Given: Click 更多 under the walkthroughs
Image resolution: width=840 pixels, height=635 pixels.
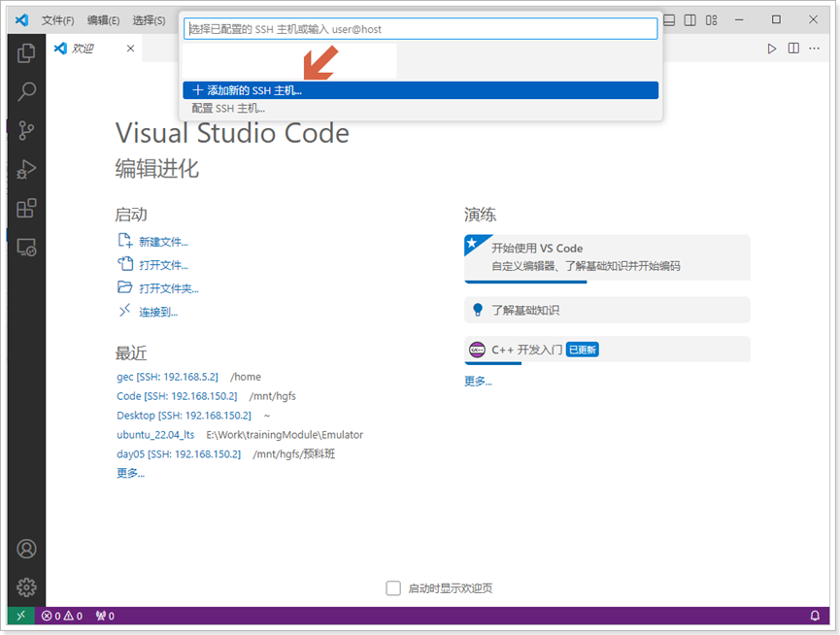Looking at the screenshot, I should point(478,382).
